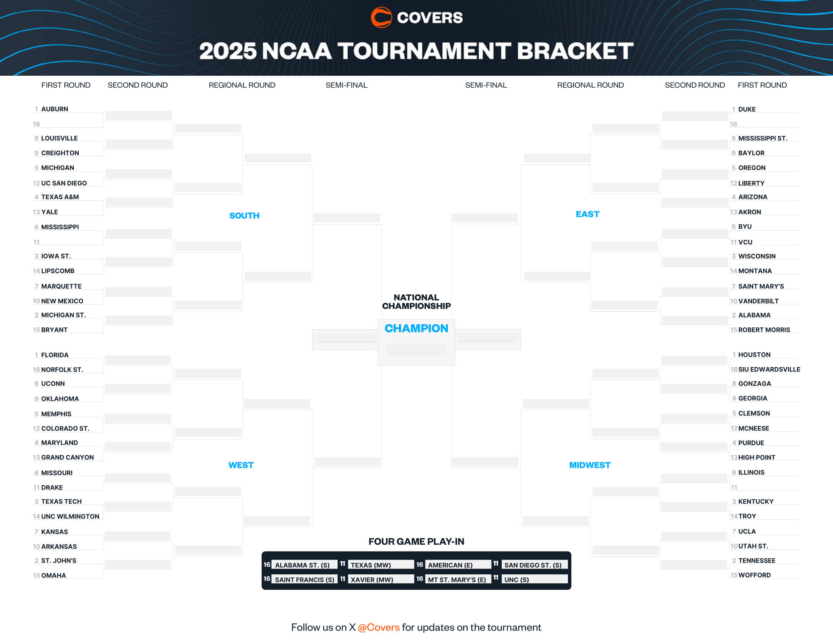Click the Four Game Play-In heading
833x644 pixels.
point(416,541)
